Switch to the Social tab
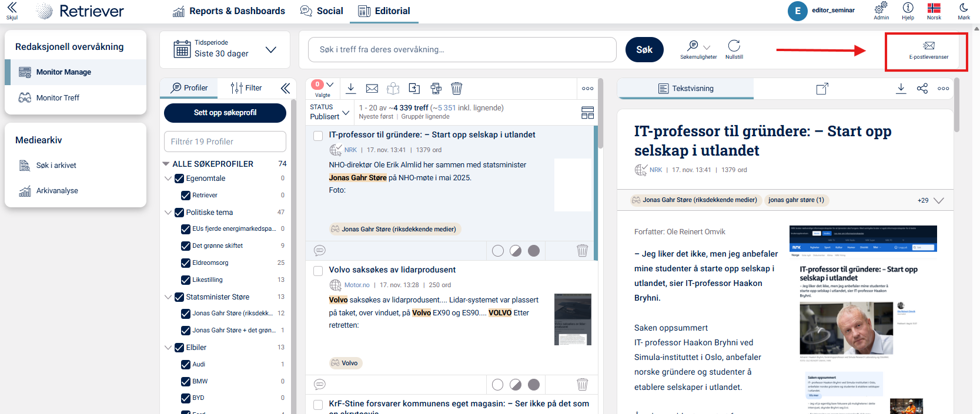980x414 pixels. click(322, 11)
